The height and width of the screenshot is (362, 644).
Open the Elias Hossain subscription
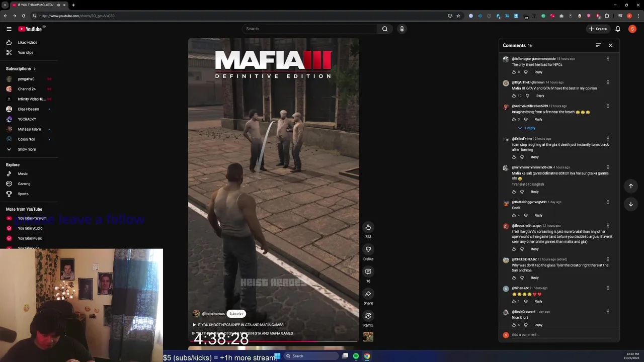click(x=28, y=109)
